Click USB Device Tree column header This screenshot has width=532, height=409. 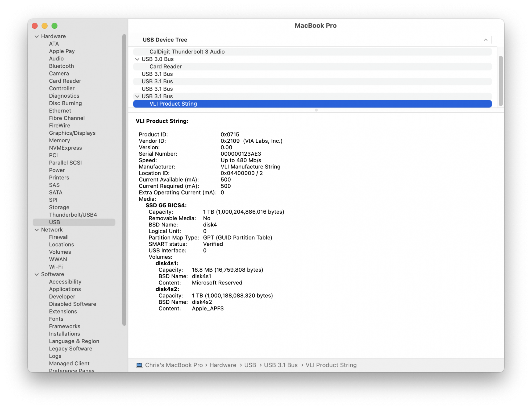pos(165,40)
